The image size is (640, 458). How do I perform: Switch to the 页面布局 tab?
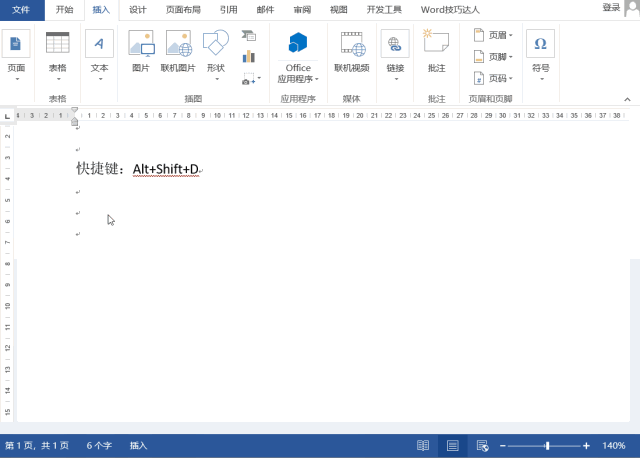[183, 10]
